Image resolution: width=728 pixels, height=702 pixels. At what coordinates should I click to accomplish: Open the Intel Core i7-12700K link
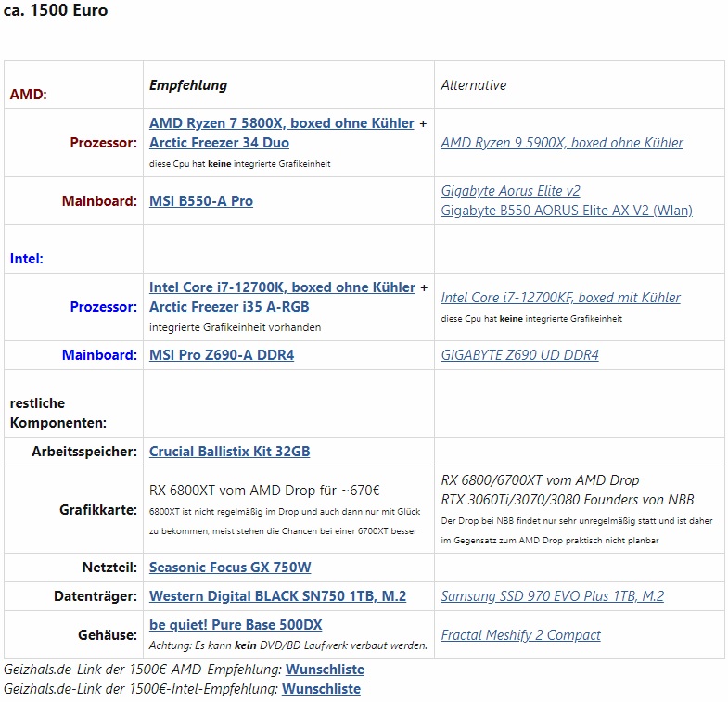tap(282, 287)
